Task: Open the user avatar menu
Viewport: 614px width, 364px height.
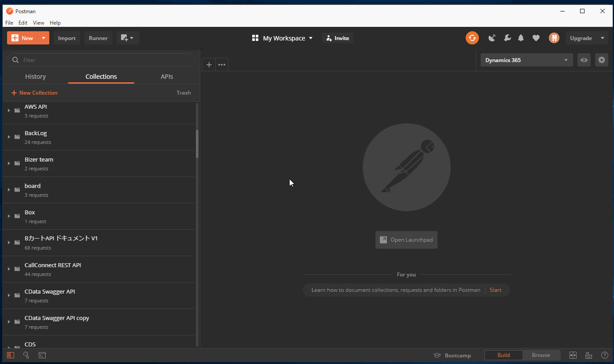Action: pos(554,38)
